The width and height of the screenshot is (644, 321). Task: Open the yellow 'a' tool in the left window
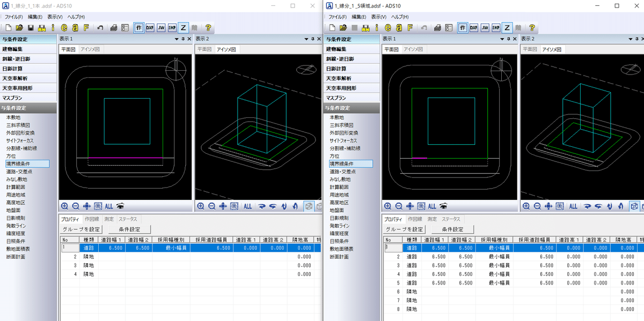click(75, 27)
